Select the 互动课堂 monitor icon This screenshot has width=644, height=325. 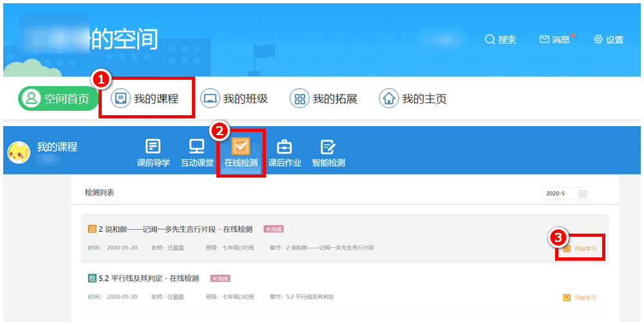[196, 146]
